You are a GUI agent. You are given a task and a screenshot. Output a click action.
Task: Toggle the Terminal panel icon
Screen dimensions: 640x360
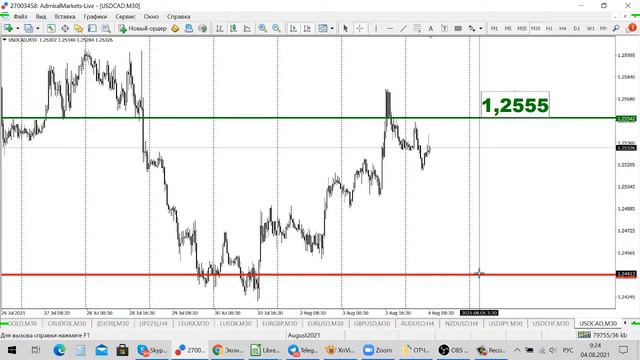tap(92, 28)
